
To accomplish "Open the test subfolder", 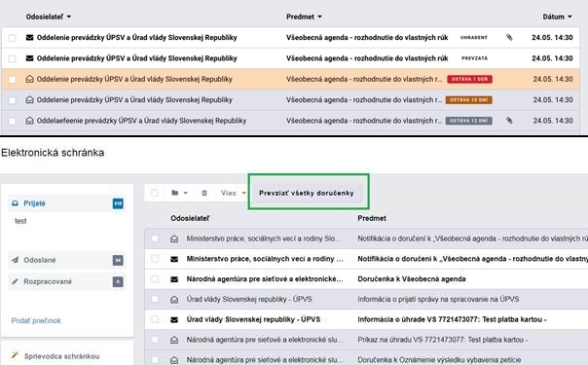I will (20, 221).
